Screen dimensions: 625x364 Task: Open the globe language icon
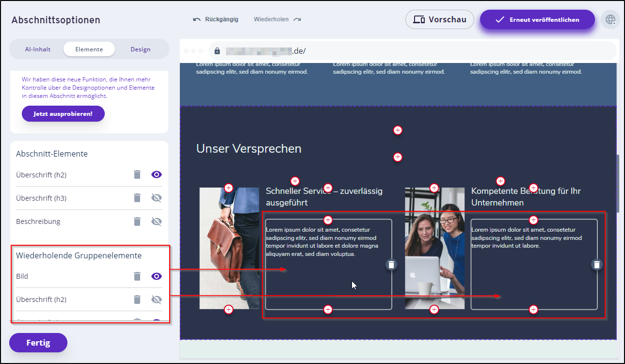[610, 20]
